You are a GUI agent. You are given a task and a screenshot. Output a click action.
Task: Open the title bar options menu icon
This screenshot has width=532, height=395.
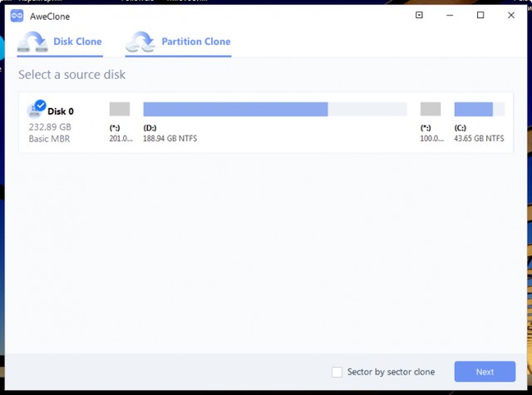point(419,15)
